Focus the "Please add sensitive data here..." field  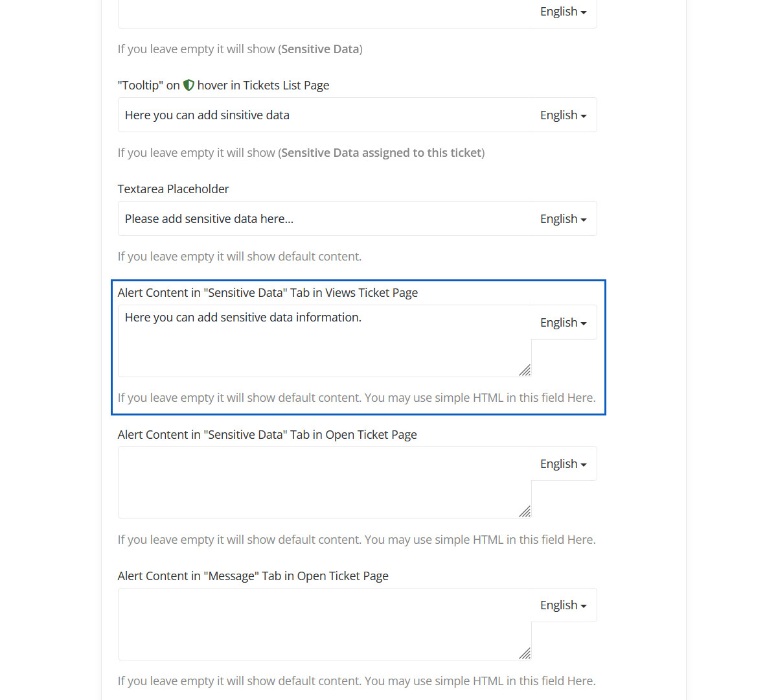pos(324,219)
